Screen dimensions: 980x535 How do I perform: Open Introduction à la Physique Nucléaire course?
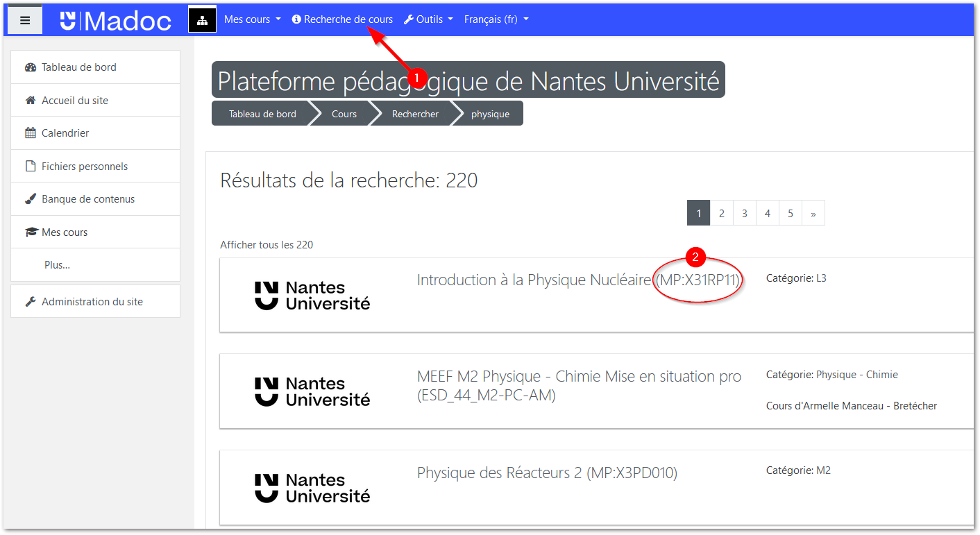pos(534,280)
